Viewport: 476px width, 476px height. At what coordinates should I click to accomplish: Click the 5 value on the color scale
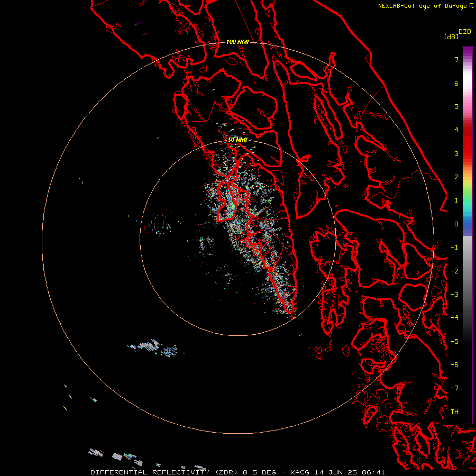pos(456,106)
